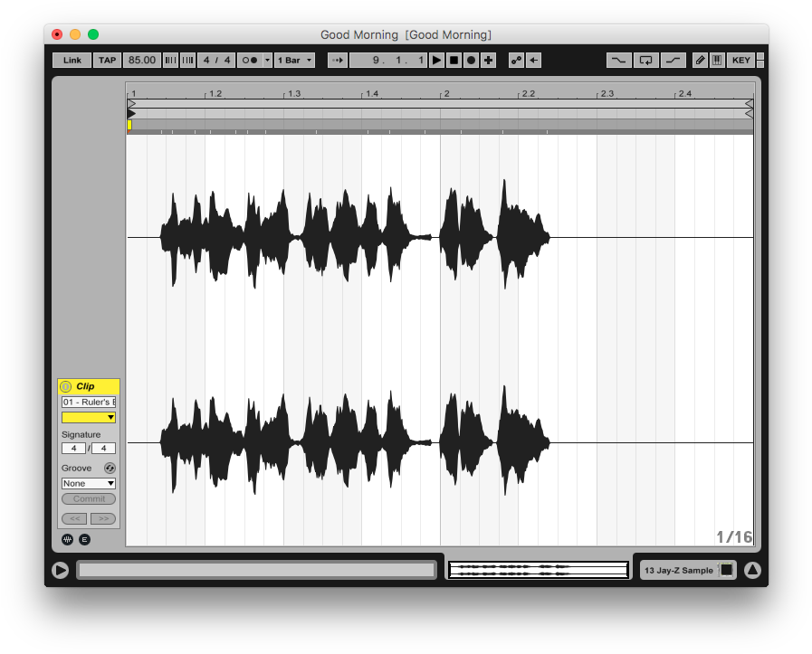Image resolution: width=812 pixels, height=654 pixels.
Task: Click the yellow Clip panel header
Action: point(89,386)
